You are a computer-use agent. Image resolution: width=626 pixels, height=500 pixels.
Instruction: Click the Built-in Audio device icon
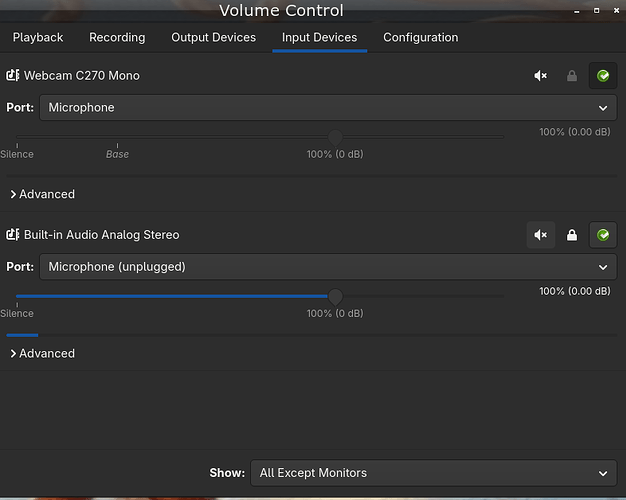coord(13,235)
